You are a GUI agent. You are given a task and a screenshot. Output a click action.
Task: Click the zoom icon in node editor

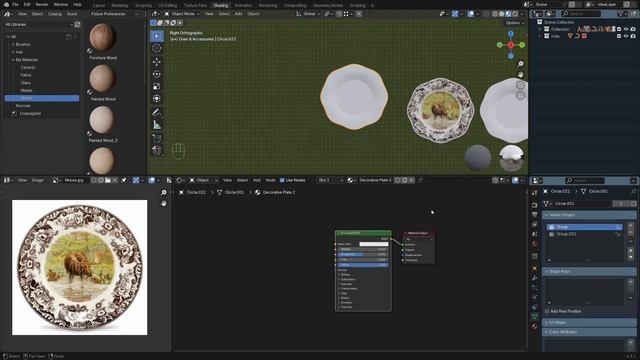click(164, 193)
